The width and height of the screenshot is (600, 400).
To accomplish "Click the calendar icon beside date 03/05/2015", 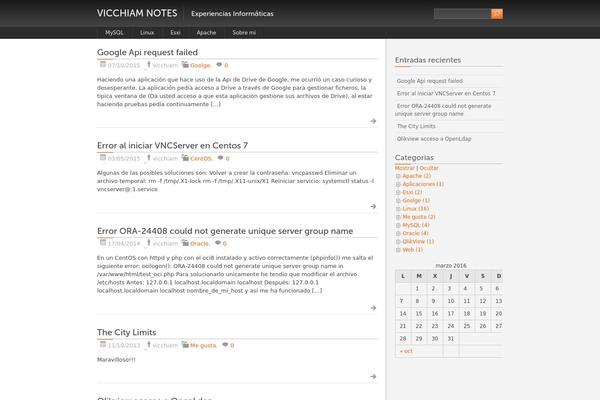I will click(103, 157).
